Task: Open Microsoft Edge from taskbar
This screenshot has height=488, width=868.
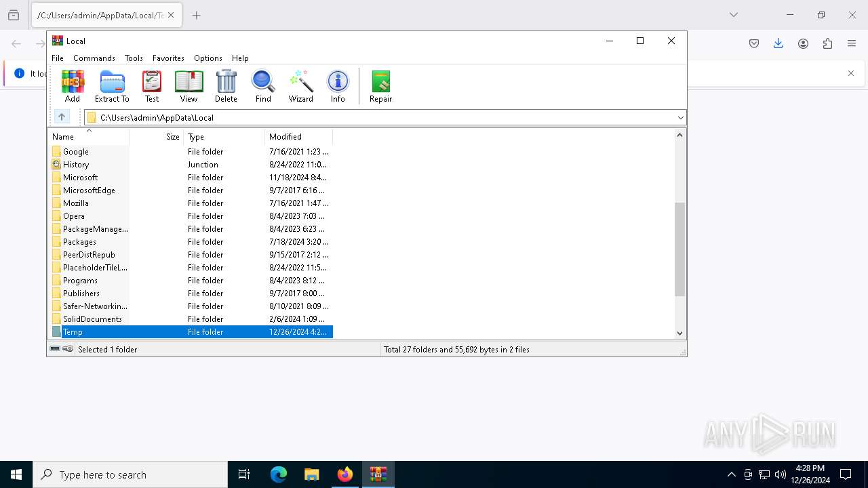Action: 279,474
